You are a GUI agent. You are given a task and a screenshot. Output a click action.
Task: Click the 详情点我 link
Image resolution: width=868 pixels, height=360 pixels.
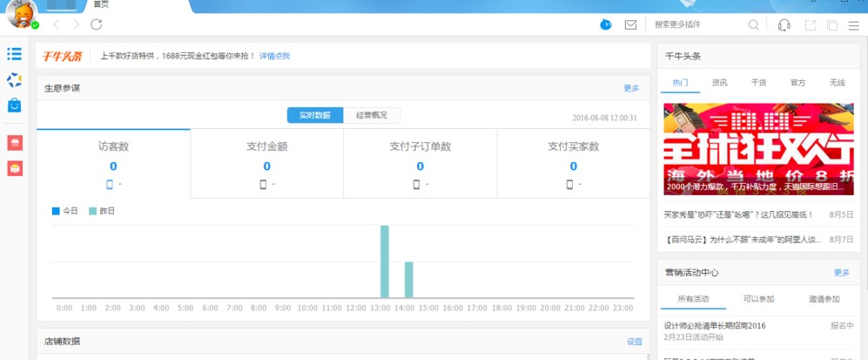(x=274, y=56)
